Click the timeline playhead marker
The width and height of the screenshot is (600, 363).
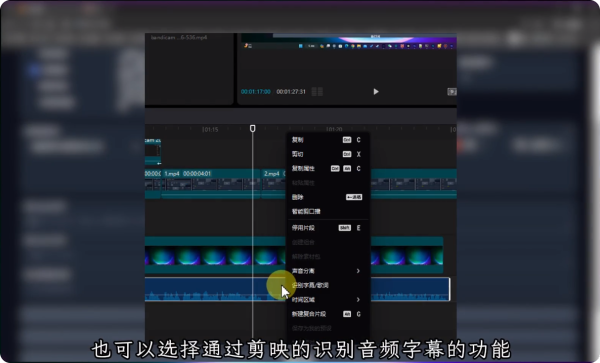253,128
